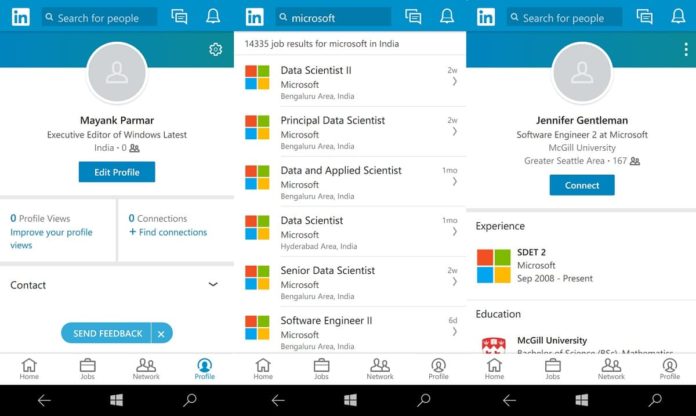The width and height of the screenshot is (696, 416).
Task: Dismiss the Send Feedback pill with X
Action: tap(161, 333)
